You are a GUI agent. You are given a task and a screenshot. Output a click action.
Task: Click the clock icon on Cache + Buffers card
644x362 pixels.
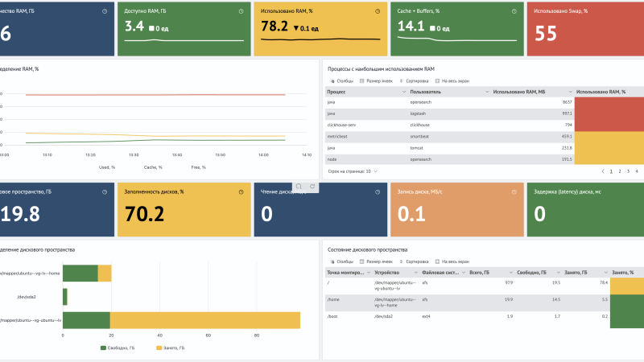click(x=514, y=11)
